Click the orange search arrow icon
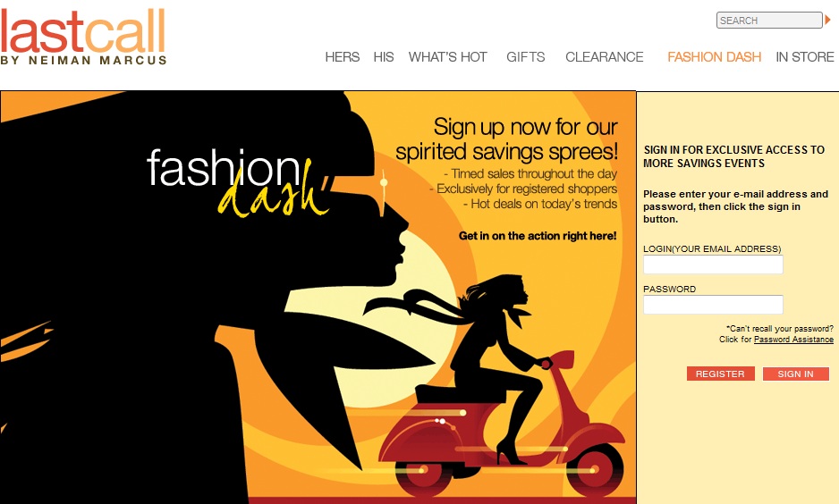This screenshot has height=504, width=839. 827,20
